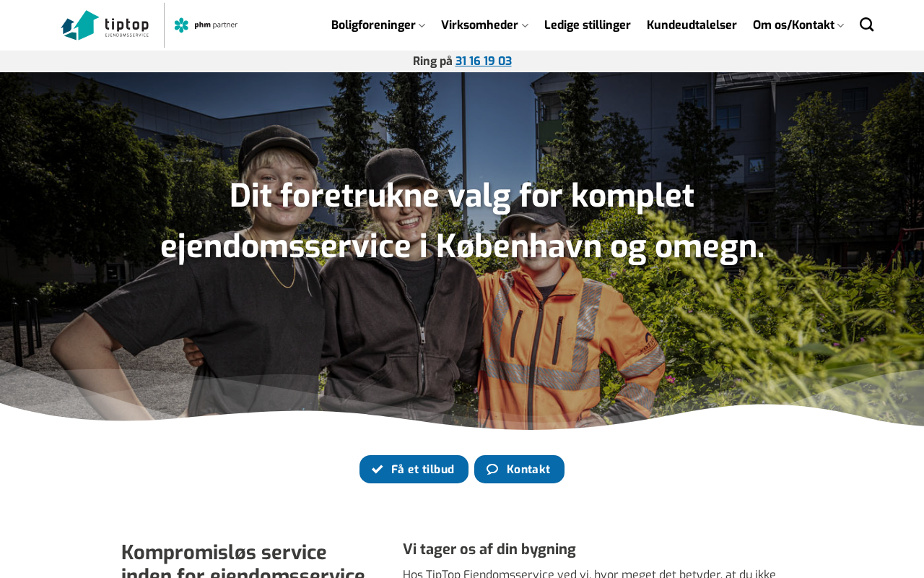Call the phone number 31 16 19 03
This screenshot has height=578, width=924.
coord(484,61)
